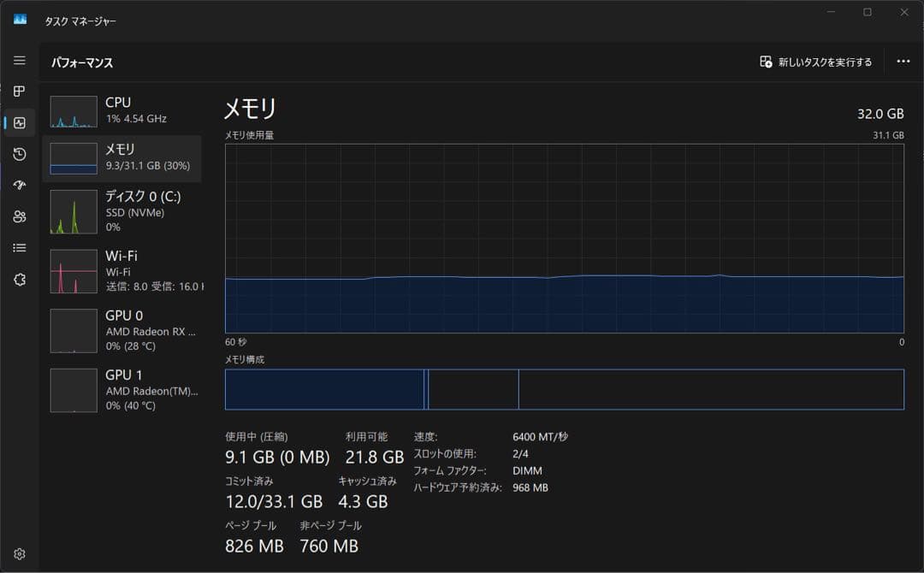Open the three-dot more options menu
The width and height of the screenshot is (924, 573).
[903, 62]
